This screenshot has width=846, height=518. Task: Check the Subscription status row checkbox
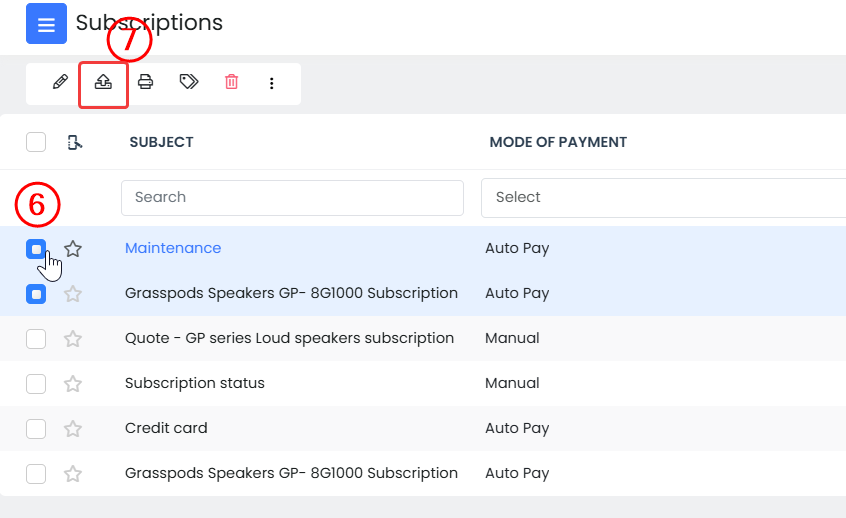pos(36,384)
